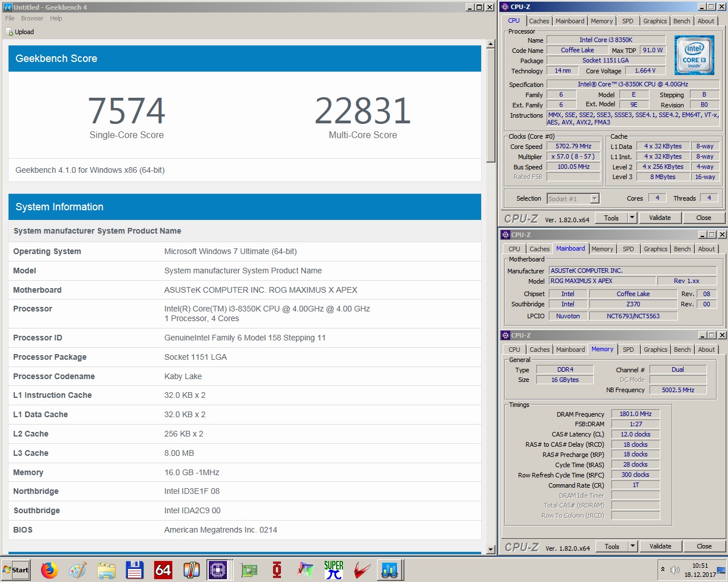Screen dimensions: 728x582
Task: Select the Geekbench chart-with-glasses taskbar icon
Action: 390,569
